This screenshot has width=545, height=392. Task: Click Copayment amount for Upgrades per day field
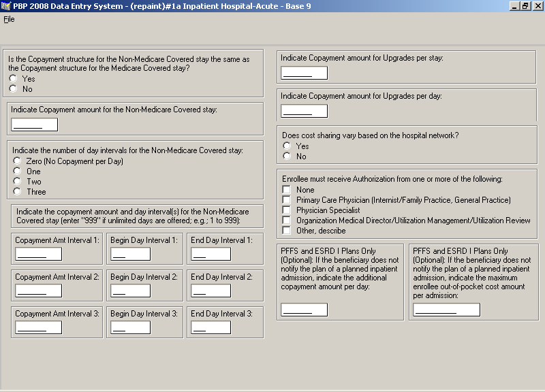[x=304, y=111]
